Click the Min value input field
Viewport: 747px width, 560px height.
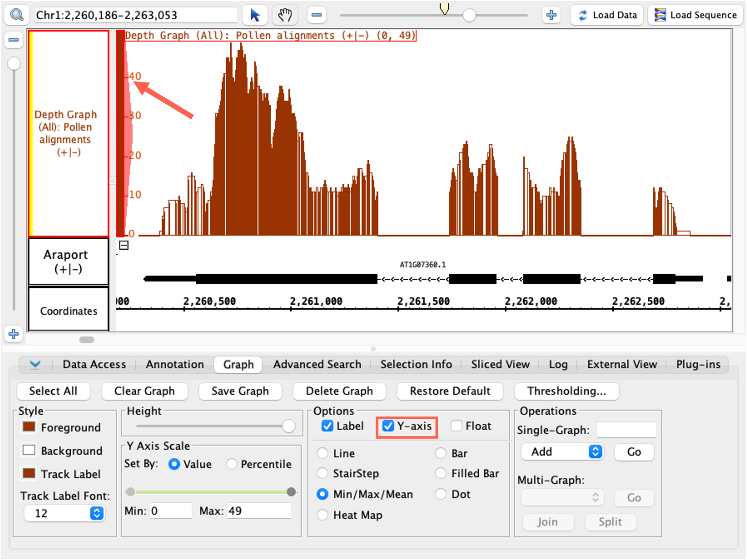pyautogui.click(x=171, y=511)
